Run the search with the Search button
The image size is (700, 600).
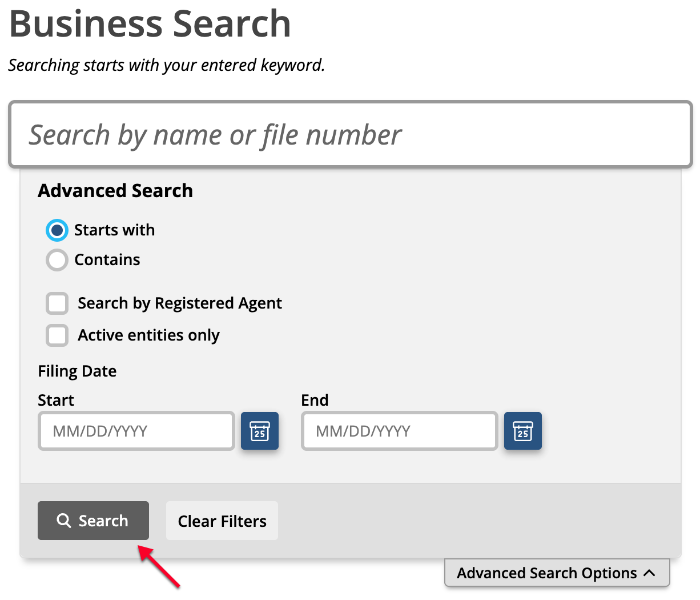(93, 521)
